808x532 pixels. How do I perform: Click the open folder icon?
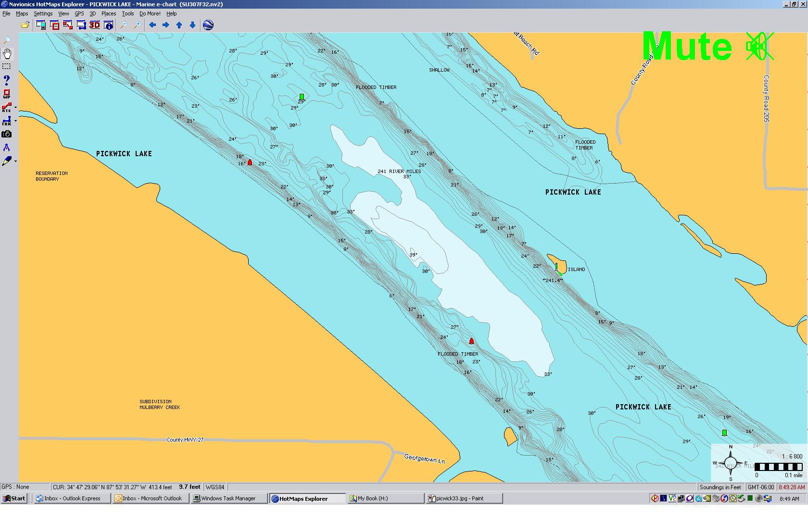[25, 25]
